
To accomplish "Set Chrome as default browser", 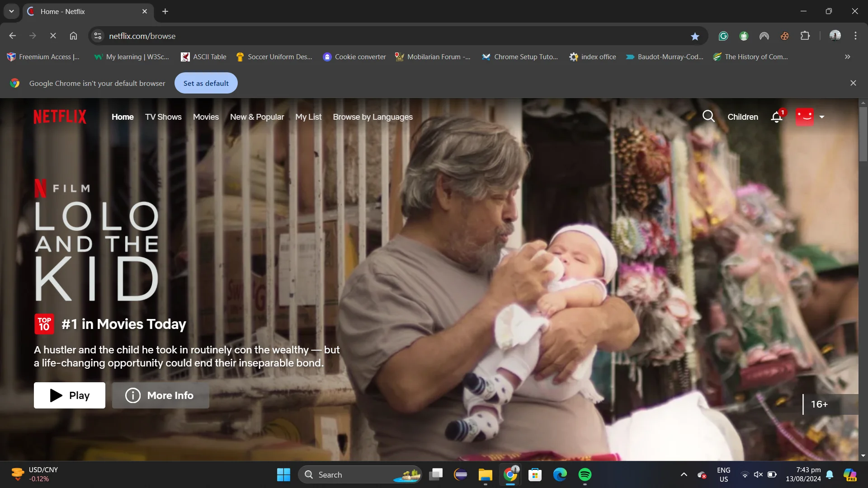I will coord(206,83).
